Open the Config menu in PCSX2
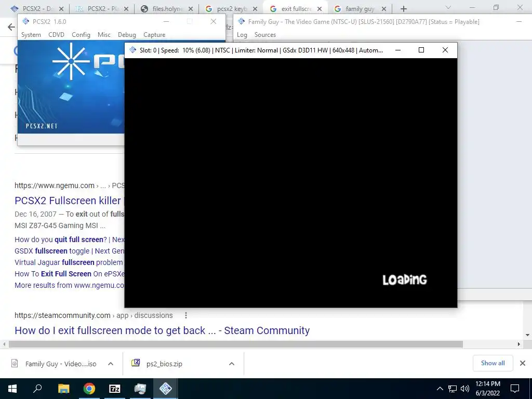 [x=81, y=35]
